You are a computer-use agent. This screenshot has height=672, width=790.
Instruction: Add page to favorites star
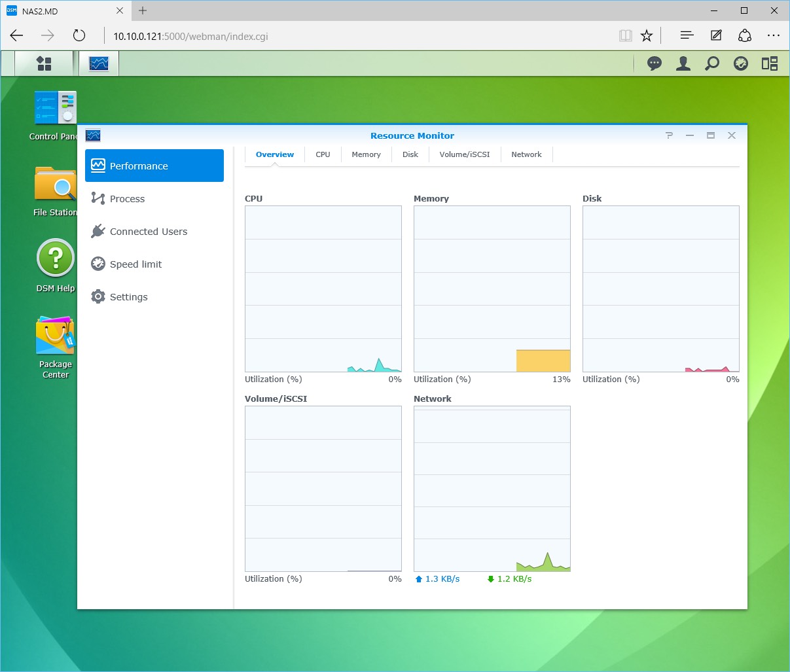click(x=647, y=36)
